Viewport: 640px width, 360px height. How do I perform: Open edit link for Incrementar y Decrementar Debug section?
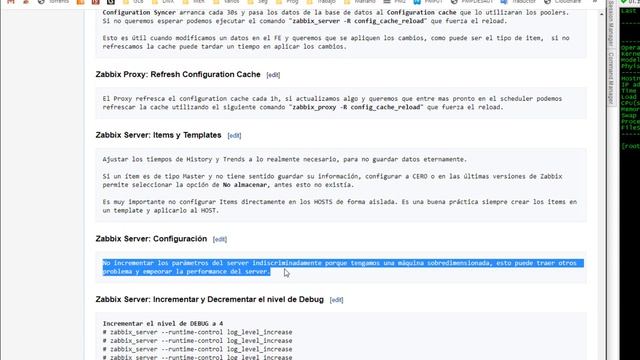pos(336,300)
